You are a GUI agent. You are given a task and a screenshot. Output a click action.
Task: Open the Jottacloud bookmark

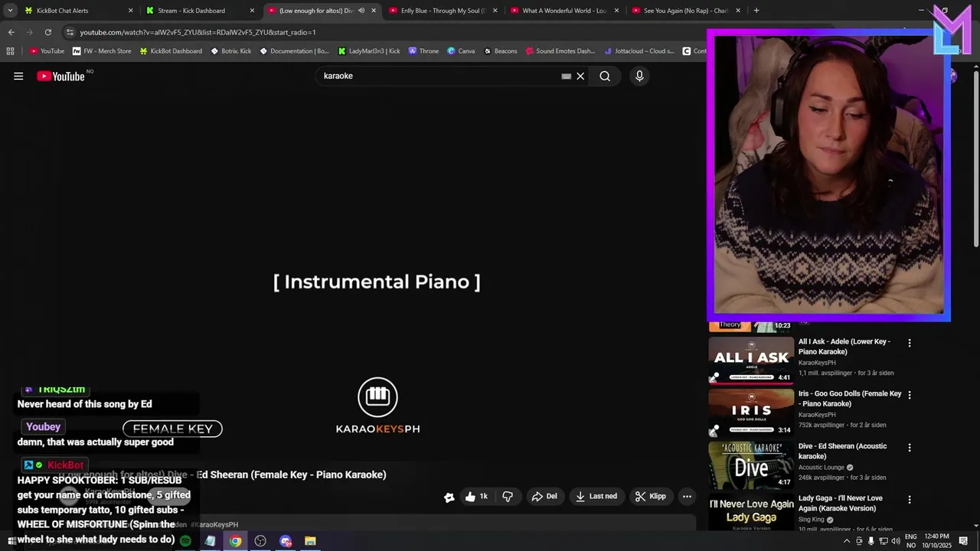coord(639,51)
